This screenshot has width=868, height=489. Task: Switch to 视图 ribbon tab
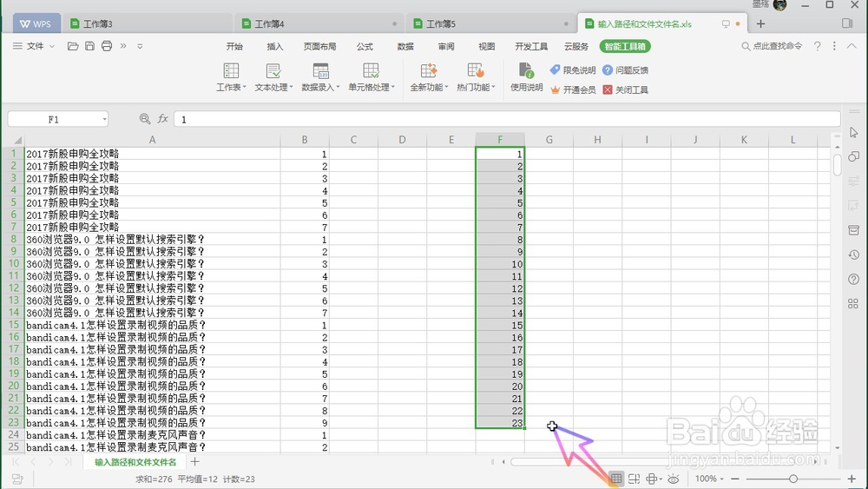coord(487,47)
